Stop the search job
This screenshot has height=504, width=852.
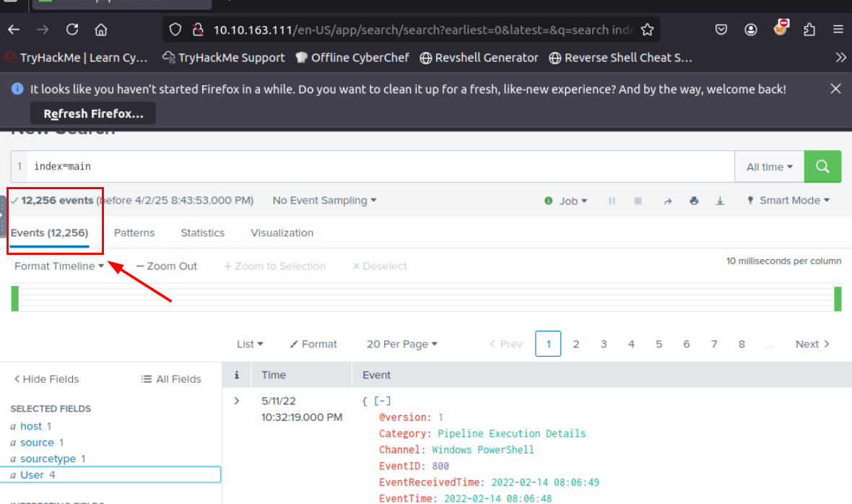click(x=638, y=201)
